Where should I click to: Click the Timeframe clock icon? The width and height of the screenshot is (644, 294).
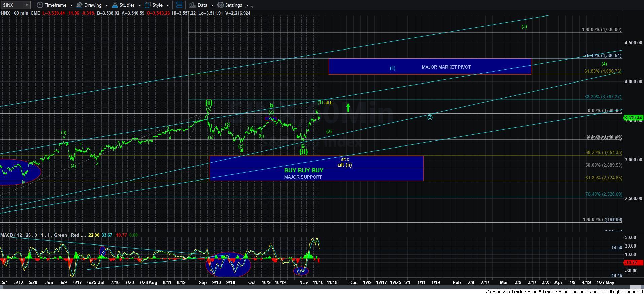pos(40,5)
